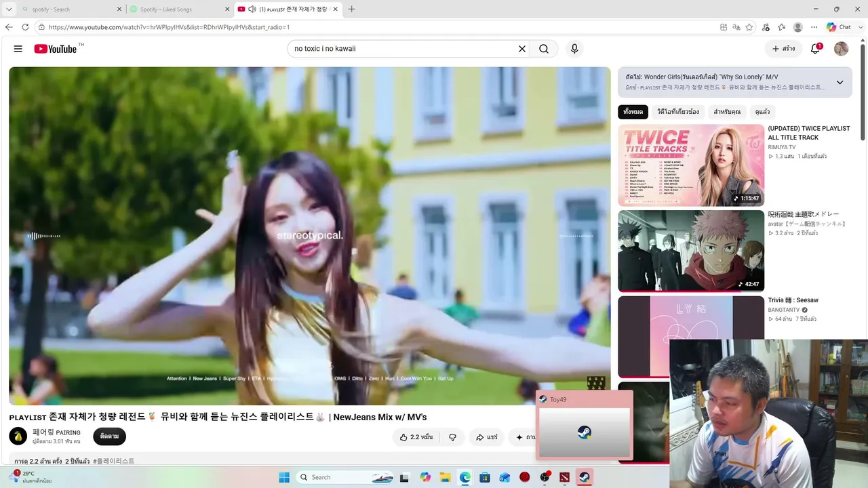The height and width of the screenshot is (488, 868).
Task: Open the Copilot icon on the taskbar
Action: [x=425, y=477]
